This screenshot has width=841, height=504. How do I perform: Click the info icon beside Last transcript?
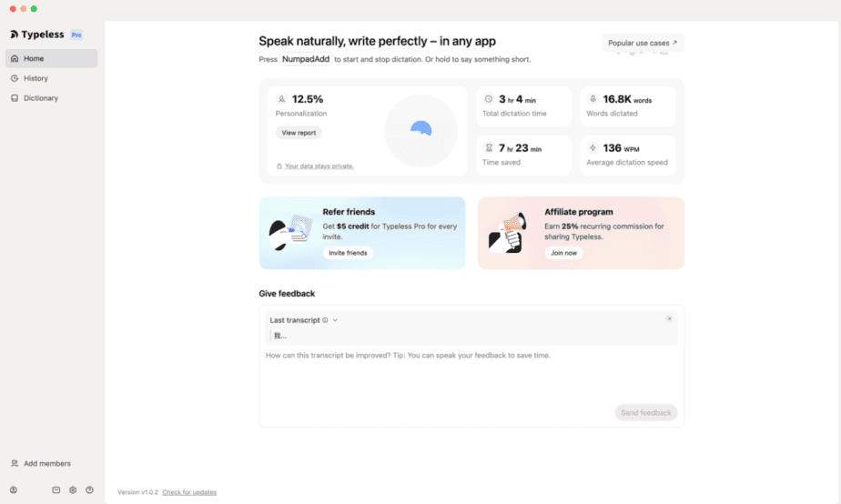point(325,320)
